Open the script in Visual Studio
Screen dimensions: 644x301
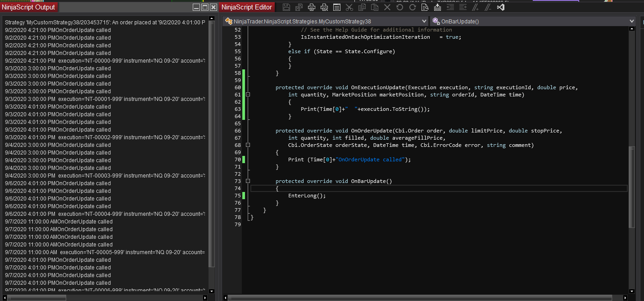pyautogui.click(x=500, y=7)
